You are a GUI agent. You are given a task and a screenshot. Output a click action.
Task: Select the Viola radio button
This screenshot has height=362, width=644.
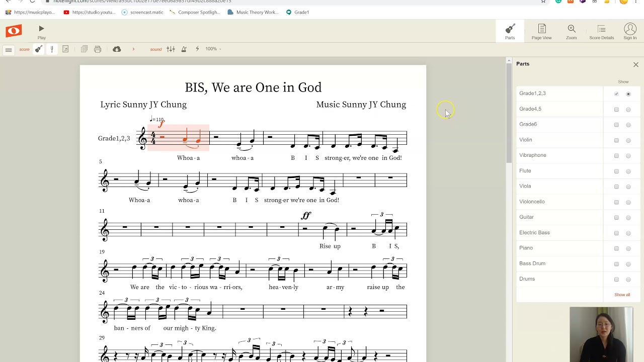click(x=628, y=187)
